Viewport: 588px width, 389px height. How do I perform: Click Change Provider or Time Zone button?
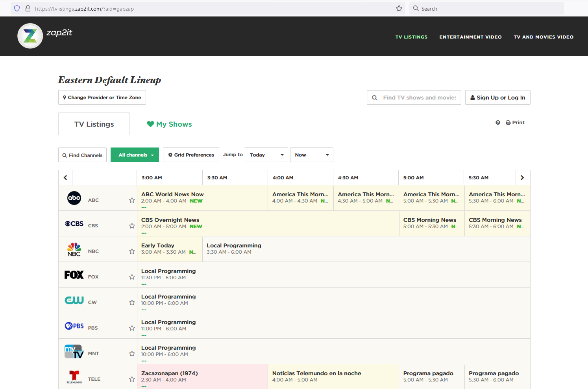point(102,98)
